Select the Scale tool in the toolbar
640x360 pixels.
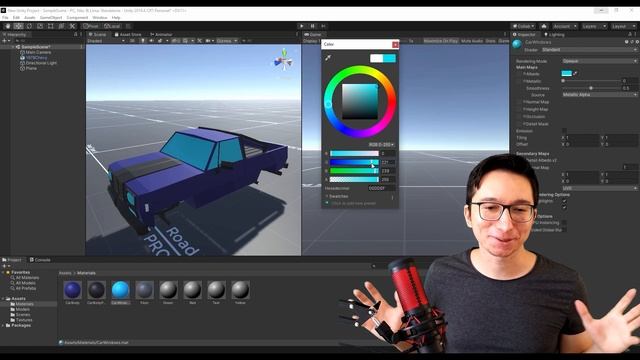(40, 26)
